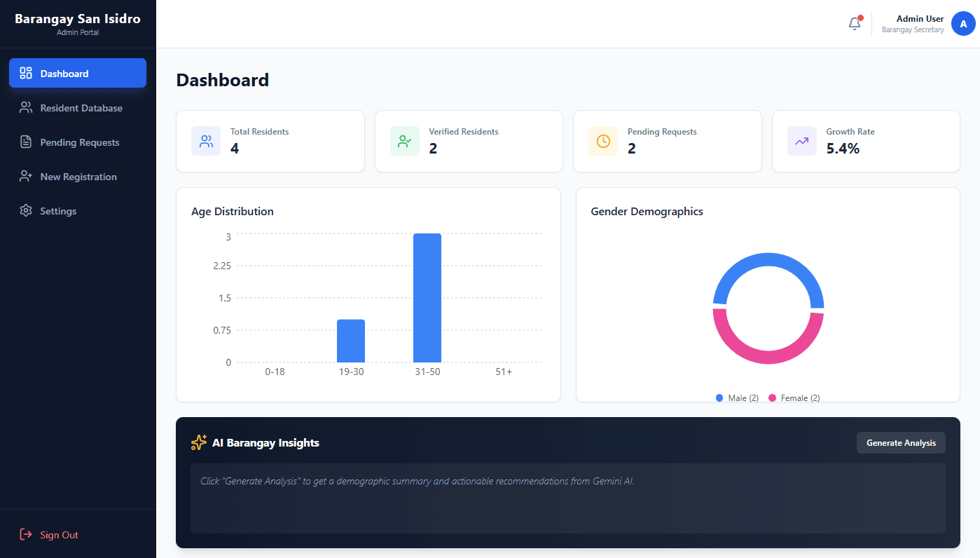Click the 2.25 y-axis value
The width and height of the screenshot is (980, 558).
(222, 265)
